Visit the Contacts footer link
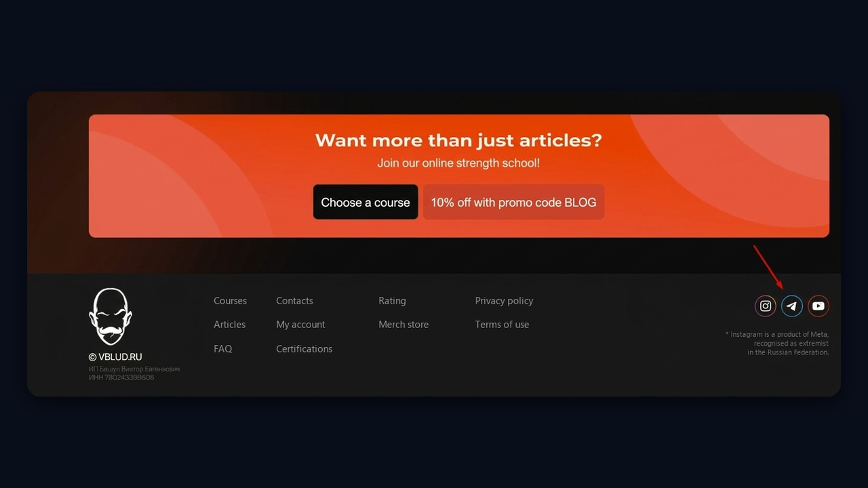This screenshot has width=868, height=488. coord(294,301)
